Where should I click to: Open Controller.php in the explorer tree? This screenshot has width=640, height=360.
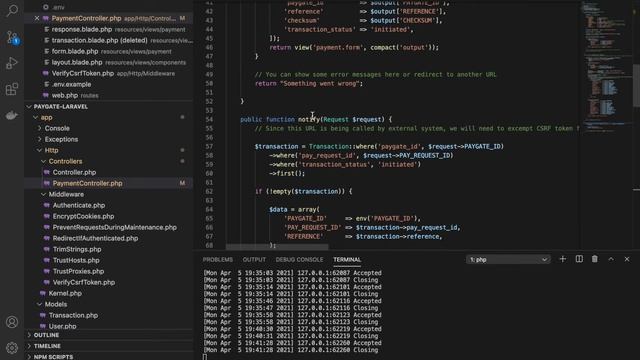[109, 173]
